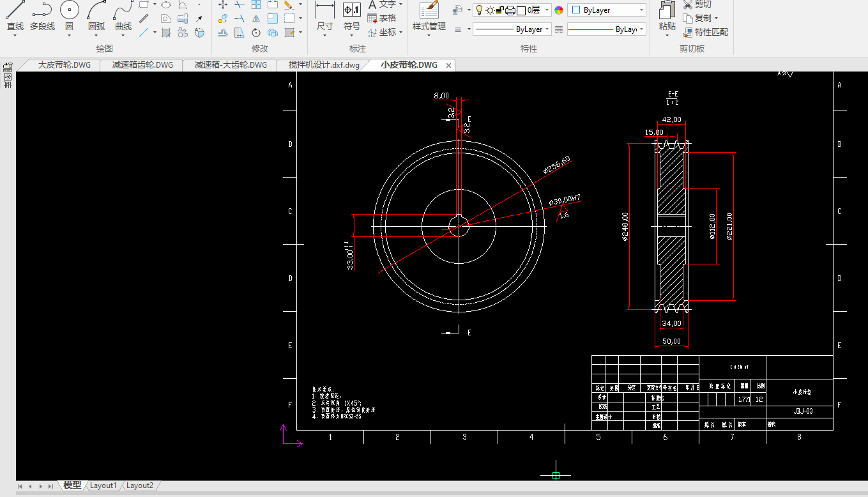868x497 pixels.
Task: Toggle the layer lock padlock icon
Action: coord(500,10)
